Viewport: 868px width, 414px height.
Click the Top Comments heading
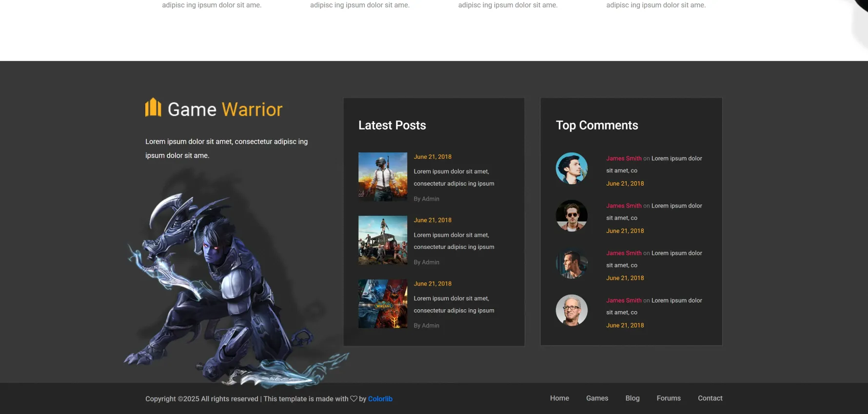tap(597, 125)
